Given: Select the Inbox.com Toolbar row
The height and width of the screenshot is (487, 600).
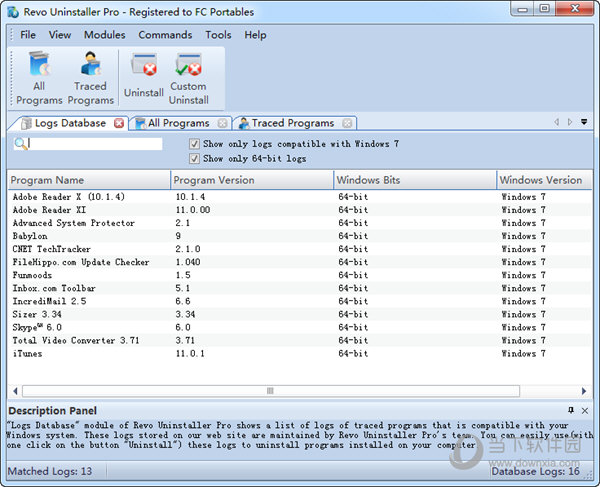Looking at the screenshot, I should 300,288.
